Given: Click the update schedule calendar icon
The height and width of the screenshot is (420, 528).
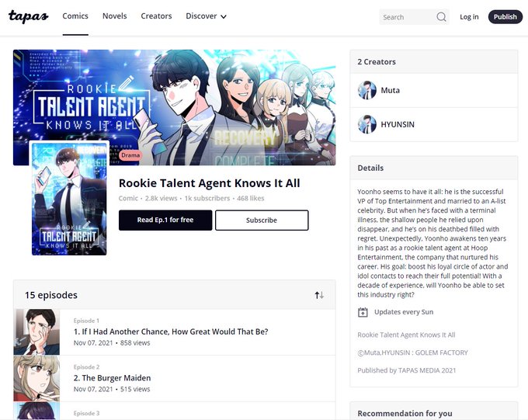Looking at the screenshot, I should pos(363,312).
